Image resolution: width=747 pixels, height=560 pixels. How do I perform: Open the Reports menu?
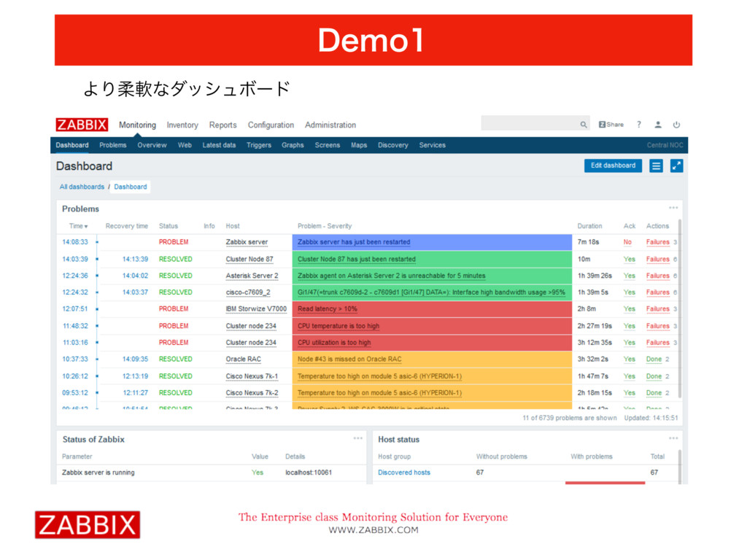tap(223, 125)
